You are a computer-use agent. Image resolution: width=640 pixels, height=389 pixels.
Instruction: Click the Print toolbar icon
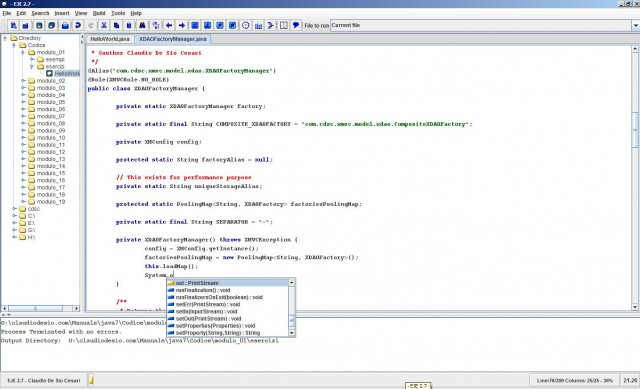pos(65,25)
